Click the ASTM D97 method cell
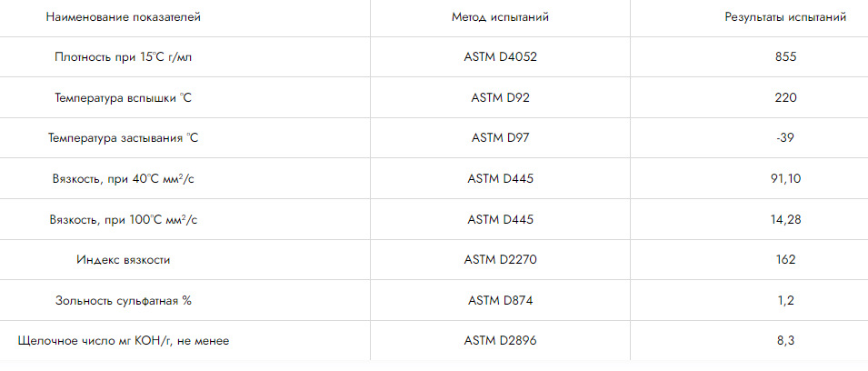This screenshot has width=868, height=371. [500, 138]
